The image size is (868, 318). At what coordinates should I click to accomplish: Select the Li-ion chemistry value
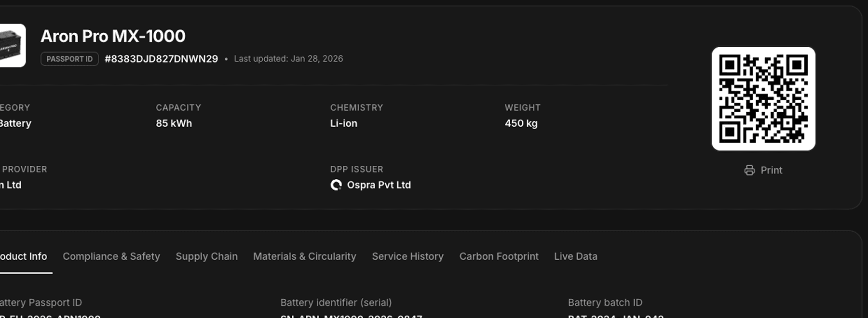point(343,123)
